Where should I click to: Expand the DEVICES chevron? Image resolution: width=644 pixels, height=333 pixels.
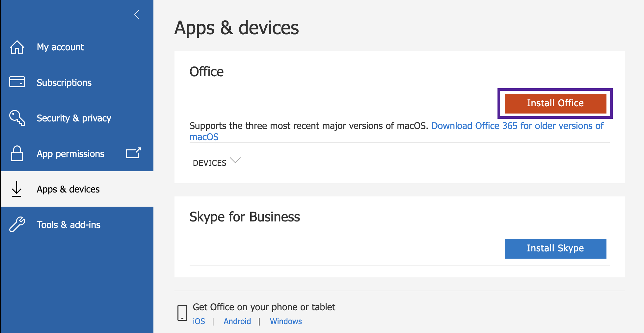[235, 161]
